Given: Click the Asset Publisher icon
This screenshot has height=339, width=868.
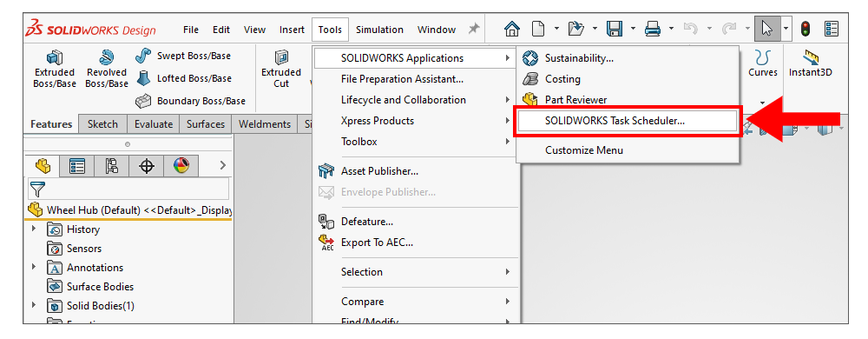Looking at the screenshot, I should (x=326, y=171).
